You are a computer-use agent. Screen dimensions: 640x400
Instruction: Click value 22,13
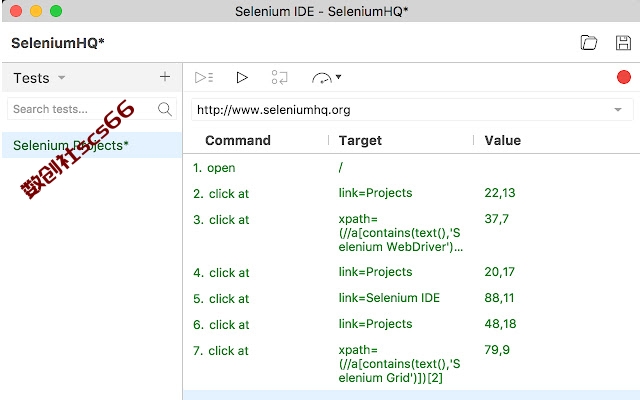click(x=500, y=193)
